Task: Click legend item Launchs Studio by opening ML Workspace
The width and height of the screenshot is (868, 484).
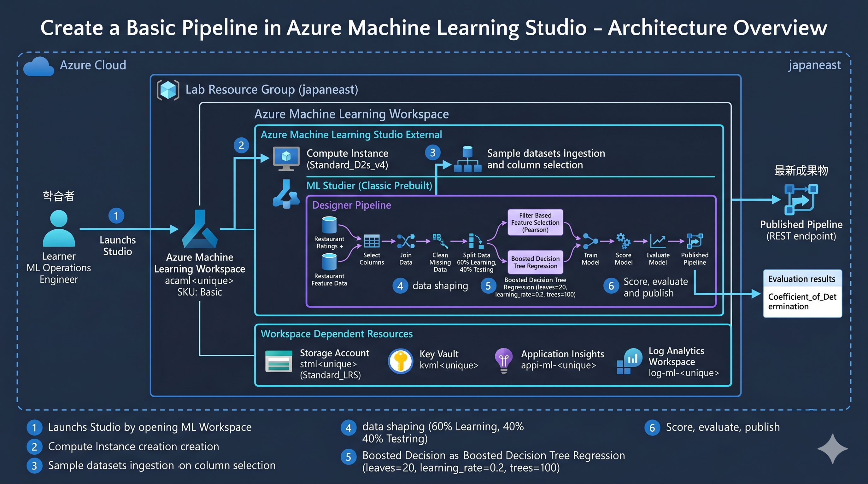Action: (150, 427)
